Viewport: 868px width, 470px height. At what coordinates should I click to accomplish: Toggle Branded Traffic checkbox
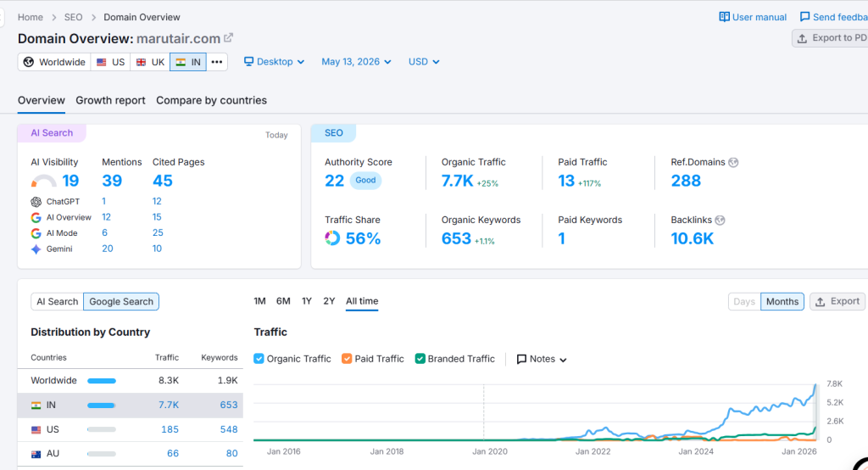420,359
